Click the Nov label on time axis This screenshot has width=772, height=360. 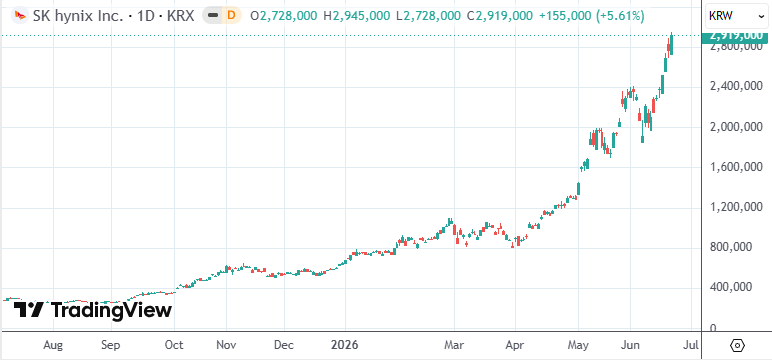226,345
